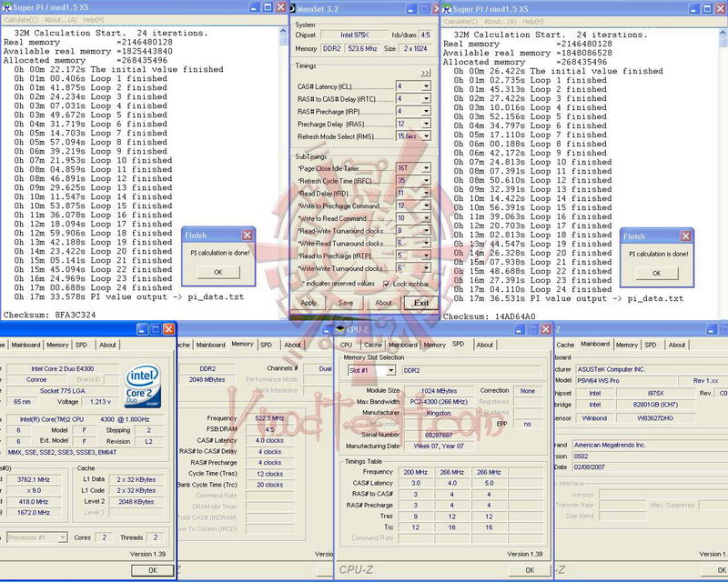Open the Write to Read Command dropdown

click(426, 218)
